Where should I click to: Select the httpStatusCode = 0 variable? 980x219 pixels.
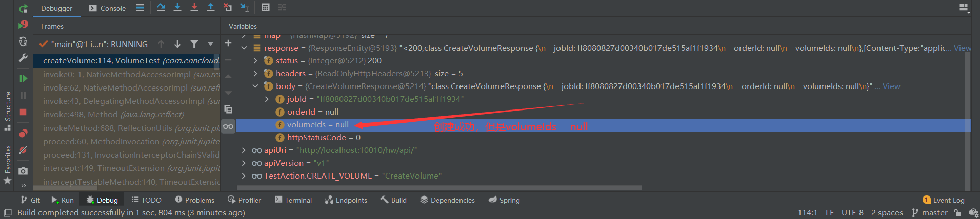click(324, 137)
